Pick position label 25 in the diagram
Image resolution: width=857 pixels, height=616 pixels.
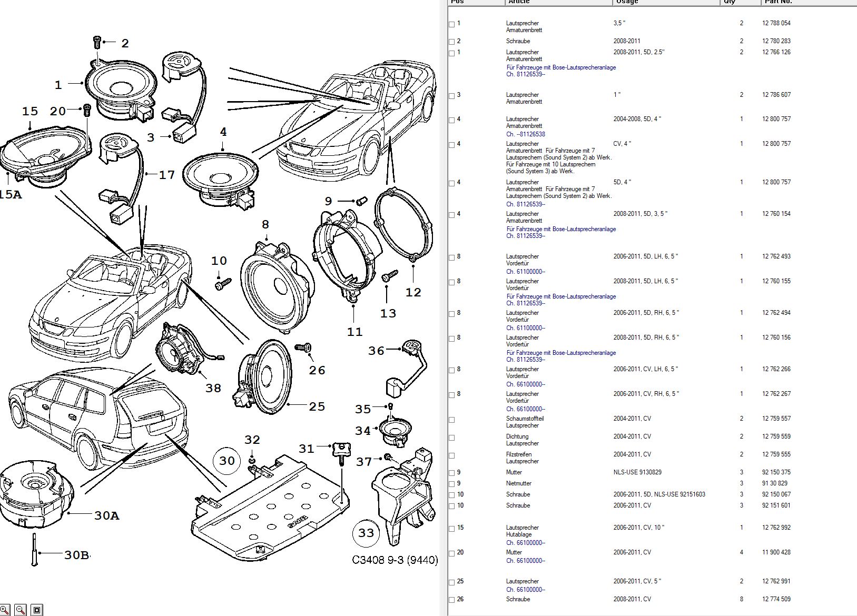pyautogui.click(x=317, y=406)
